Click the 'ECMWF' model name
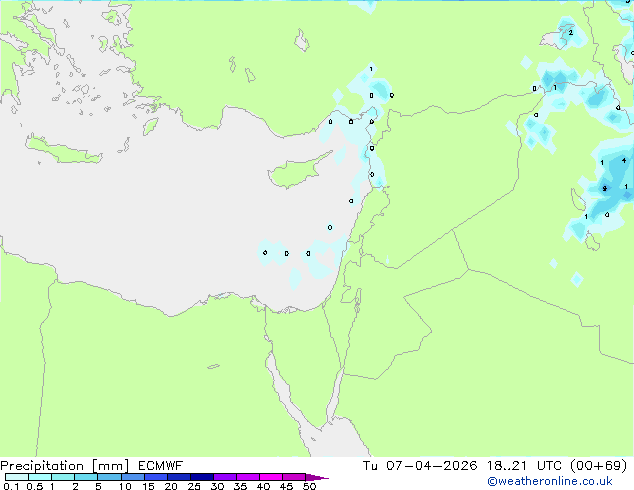Image resolution: width=634 pixels, height=490 pixels. 161,466
